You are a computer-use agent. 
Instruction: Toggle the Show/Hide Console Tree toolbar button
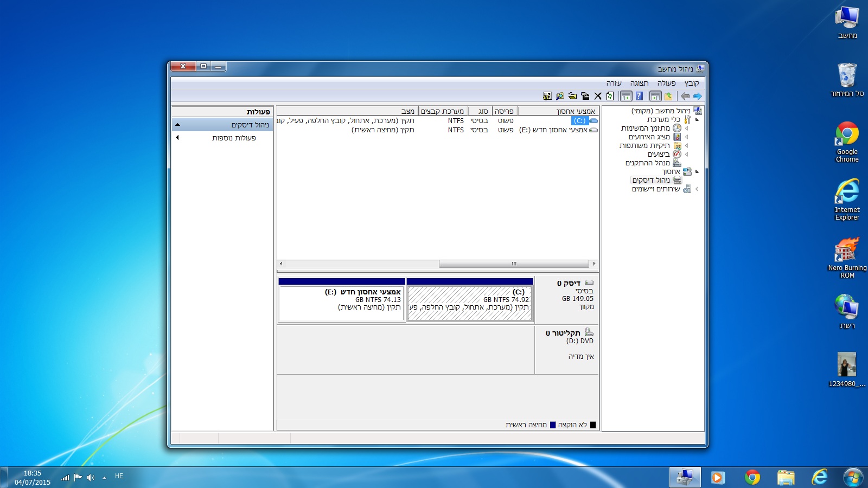655,97
